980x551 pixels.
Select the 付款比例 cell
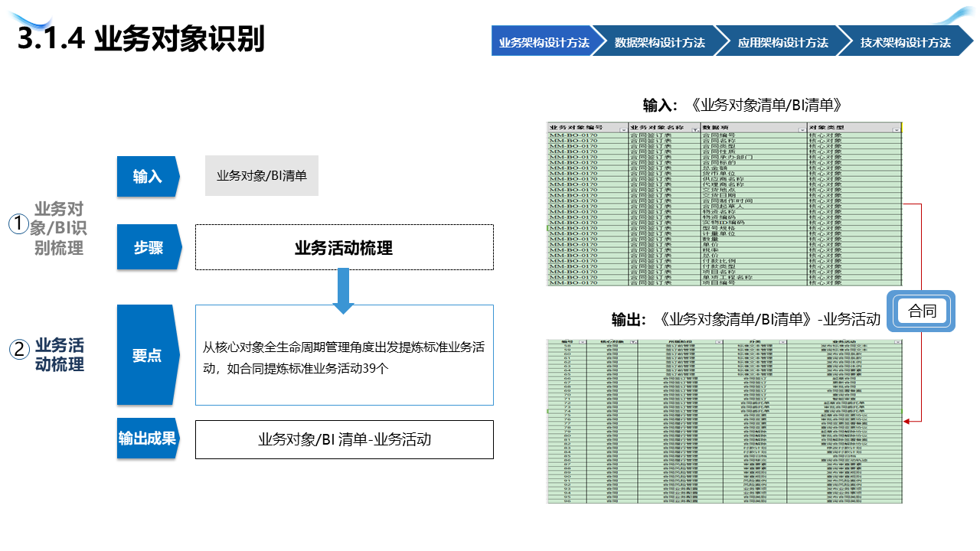(754, 261)
